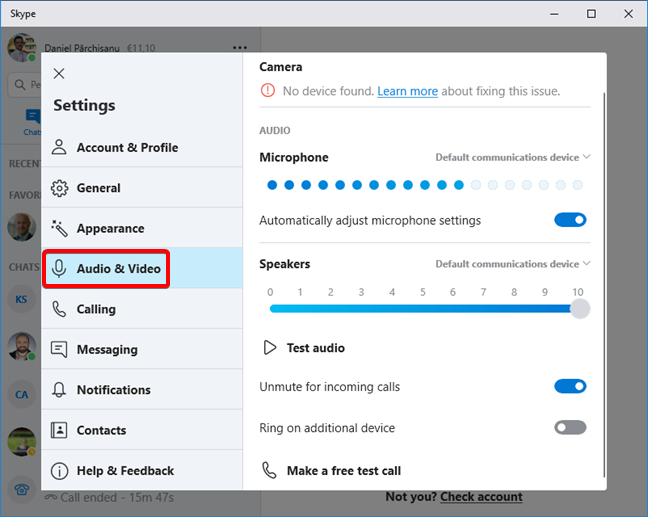Click the person icon beside Account & Profile
Viewport: 648px width, 517px height.
[x=59, y=147]
